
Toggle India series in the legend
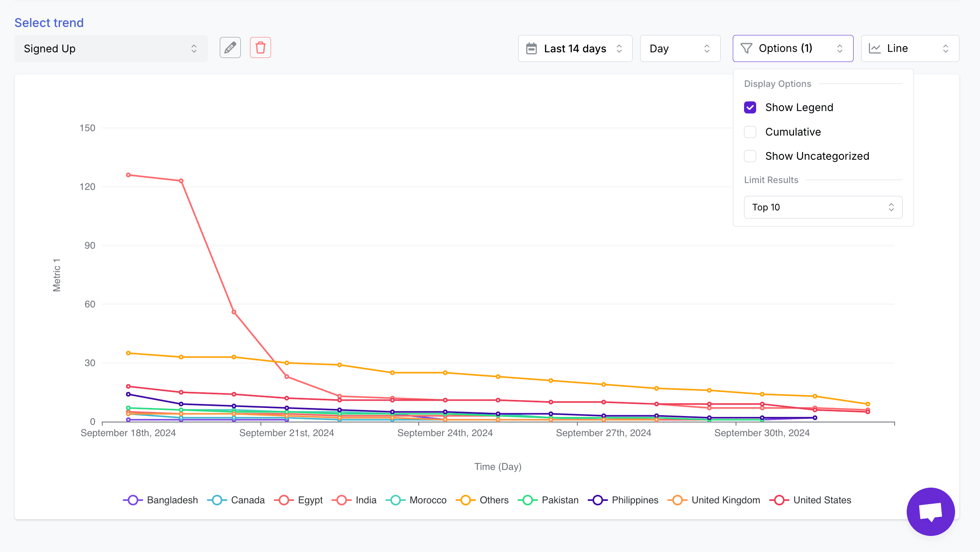point(354,500)
